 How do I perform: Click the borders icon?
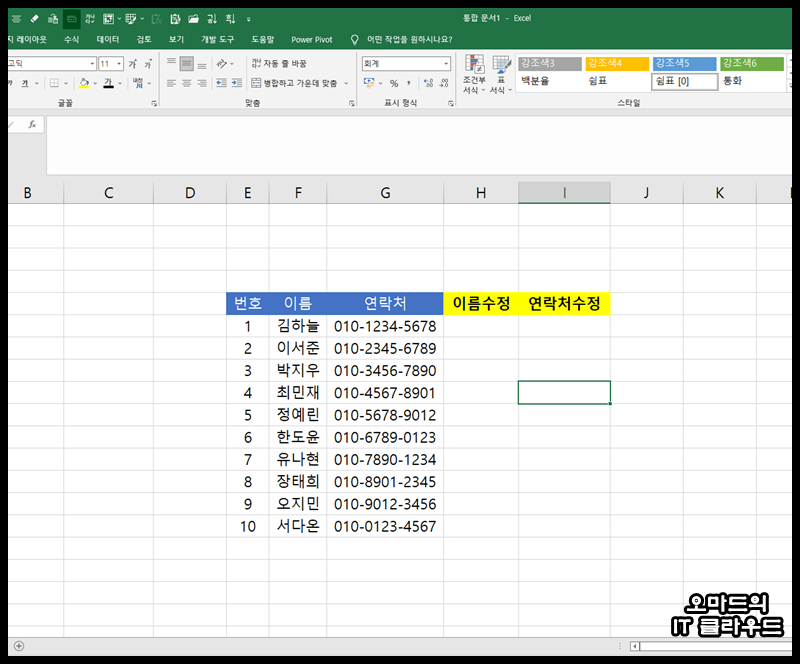54,83
